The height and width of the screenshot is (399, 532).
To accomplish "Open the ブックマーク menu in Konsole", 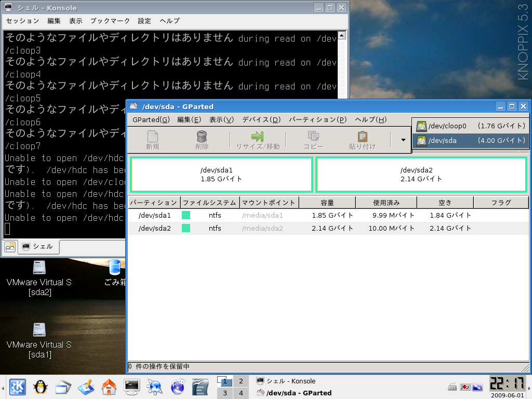I will pyautogui.click(x=110, y=21).
